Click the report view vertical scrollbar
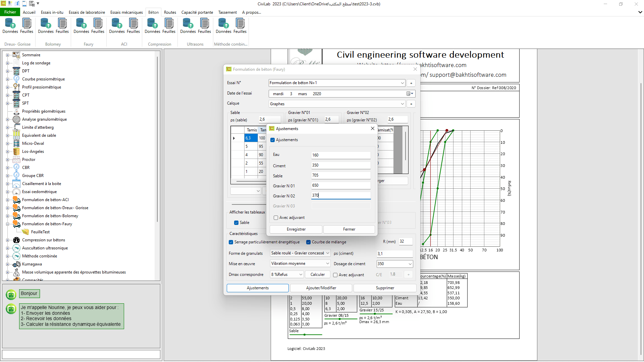 click(641, 218)
